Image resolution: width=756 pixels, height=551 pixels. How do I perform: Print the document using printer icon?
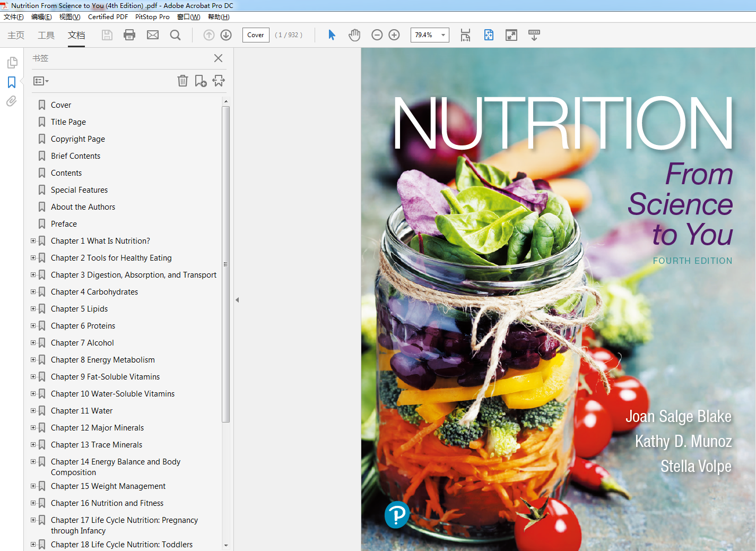tap(129, 35)
